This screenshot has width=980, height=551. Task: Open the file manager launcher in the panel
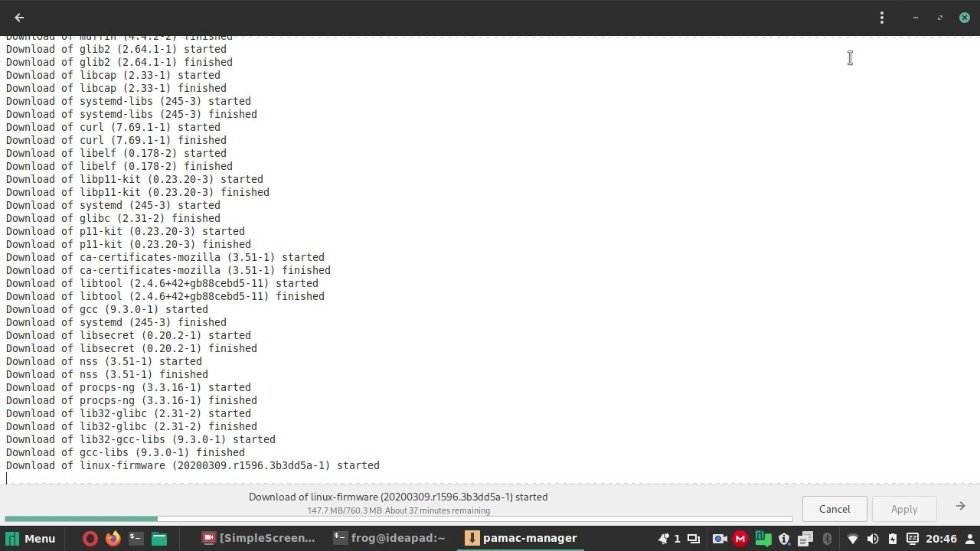[x=159, y=538]
